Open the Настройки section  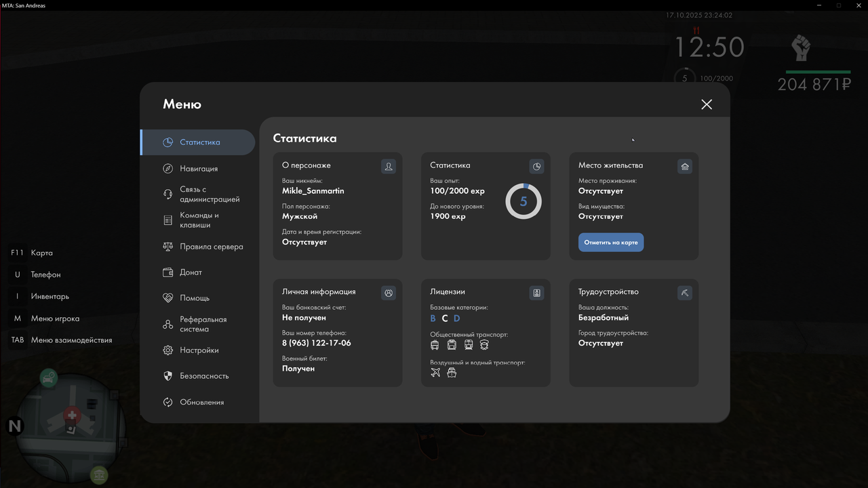(x=198, y=350)
